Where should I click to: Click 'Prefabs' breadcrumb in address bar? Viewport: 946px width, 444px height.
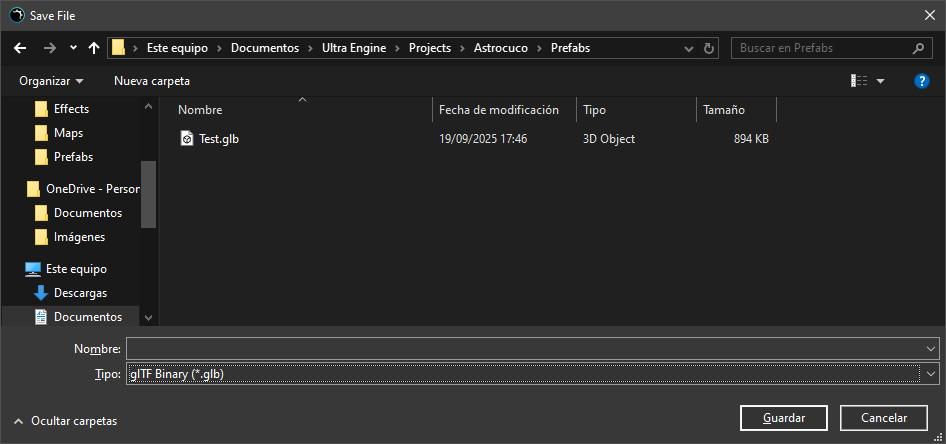point(570,48)
